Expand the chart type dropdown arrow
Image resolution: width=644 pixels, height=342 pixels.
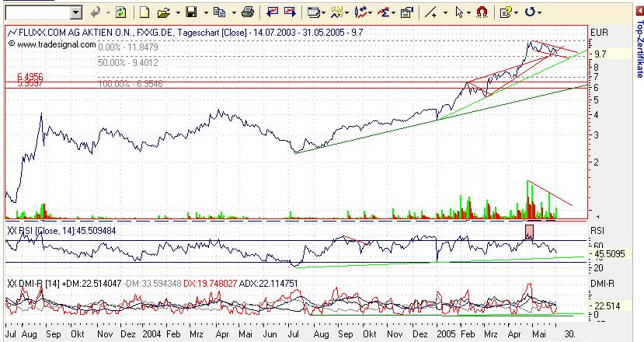coord(370,13)
